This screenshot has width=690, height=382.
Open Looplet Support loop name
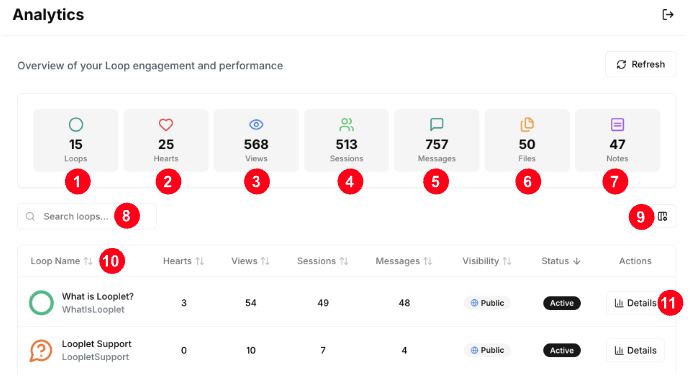click(x=96, y=344)
